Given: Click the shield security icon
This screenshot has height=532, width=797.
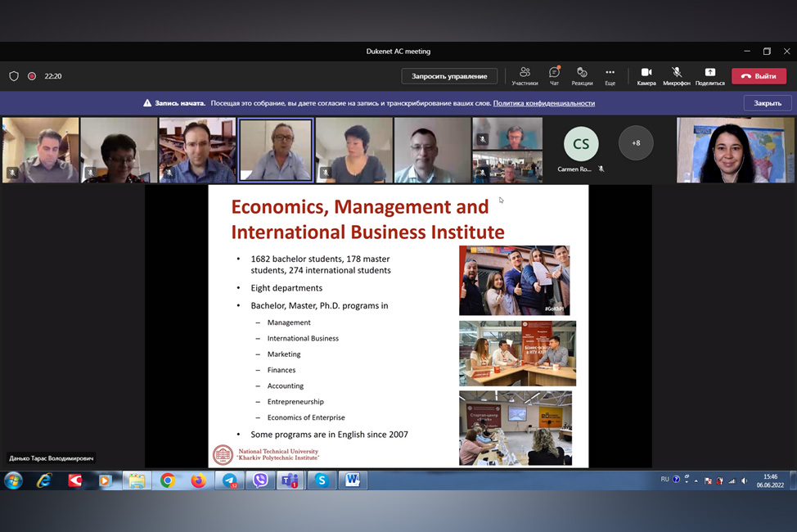Looking at the screenshot, I should 14,76.
